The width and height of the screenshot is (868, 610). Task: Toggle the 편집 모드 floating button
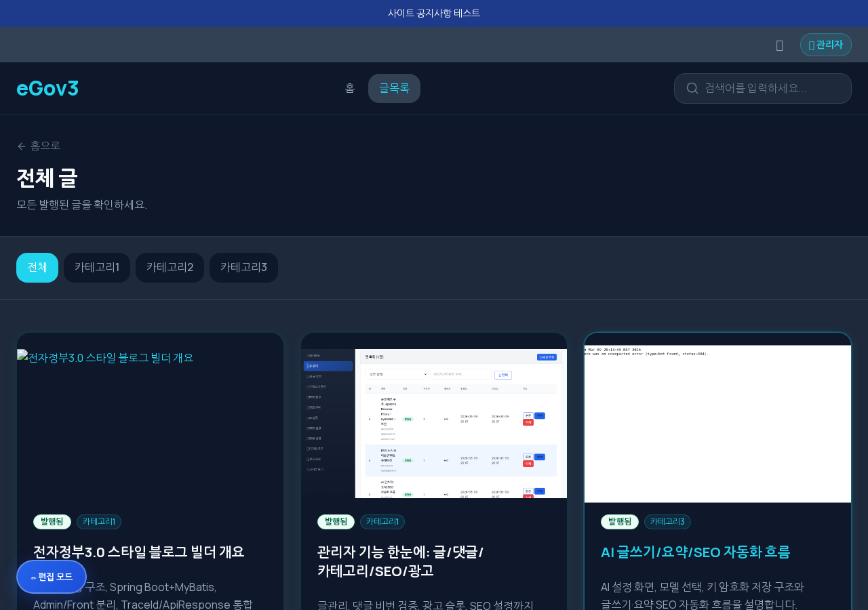[x=52, y=577]
